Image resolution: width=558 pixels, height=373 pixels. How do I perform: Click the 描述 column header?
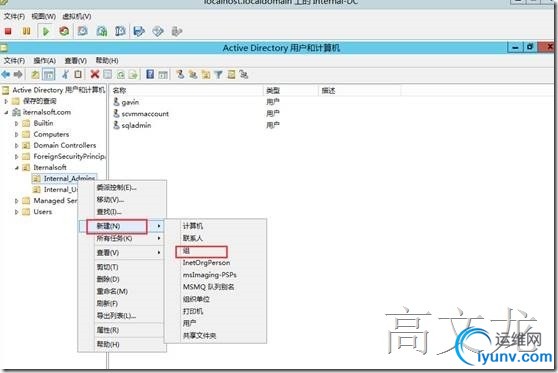359,91
